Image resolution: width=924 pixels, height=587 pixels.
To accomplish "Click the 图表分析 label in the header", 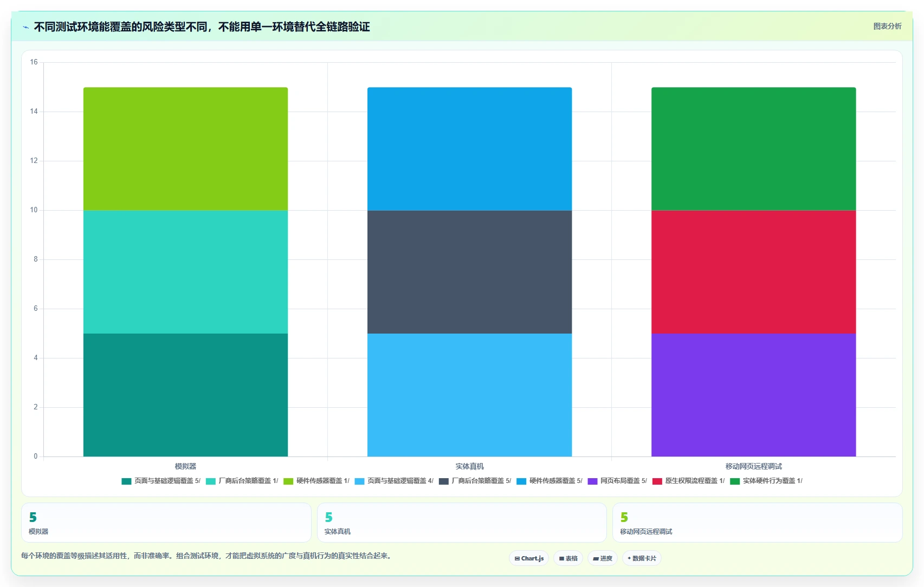I will (x=887, y=26).
